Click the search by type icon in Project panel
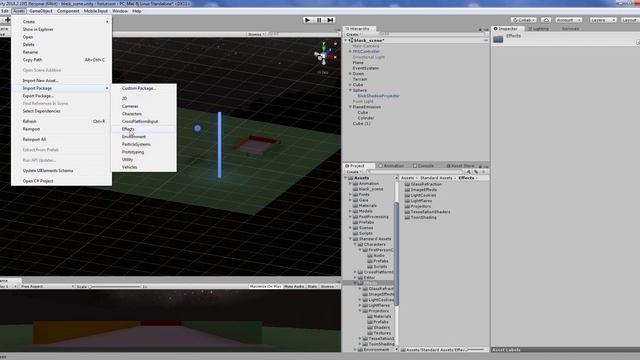The height and width of the screenshot is (360, 640). point(469,172)
